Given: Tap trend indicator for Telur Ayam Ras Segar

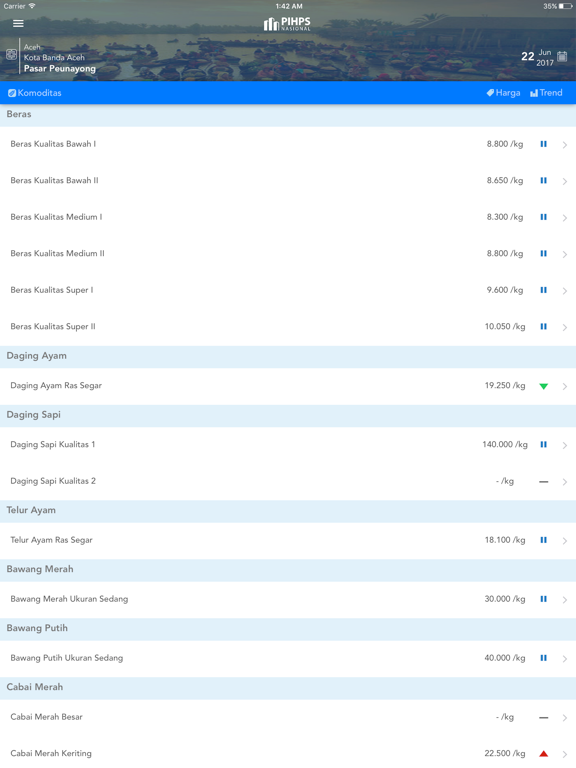Looking at the screenshot, I should click(x=543, y=540).
